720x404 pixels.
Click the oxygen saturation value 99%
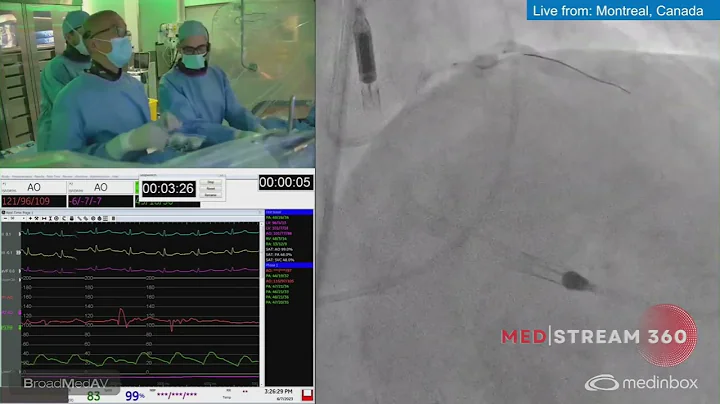tap(135, 396)
